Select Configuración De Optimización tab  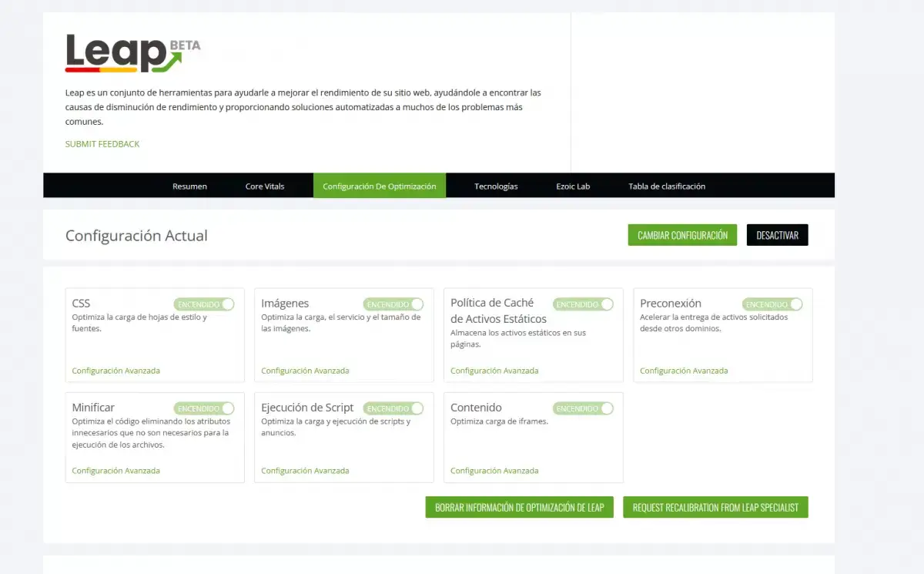point(380,186)
